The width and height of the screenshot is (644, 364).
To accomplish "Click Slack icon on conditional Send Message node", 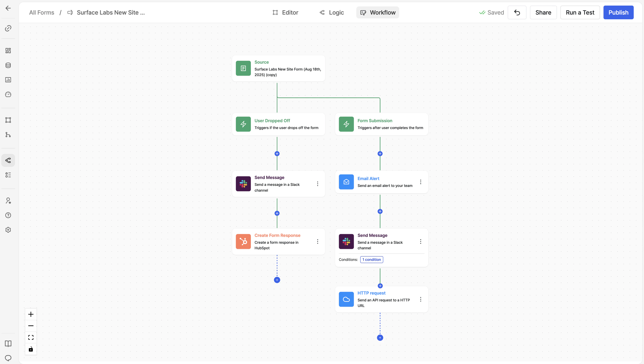I will point(346,242).
